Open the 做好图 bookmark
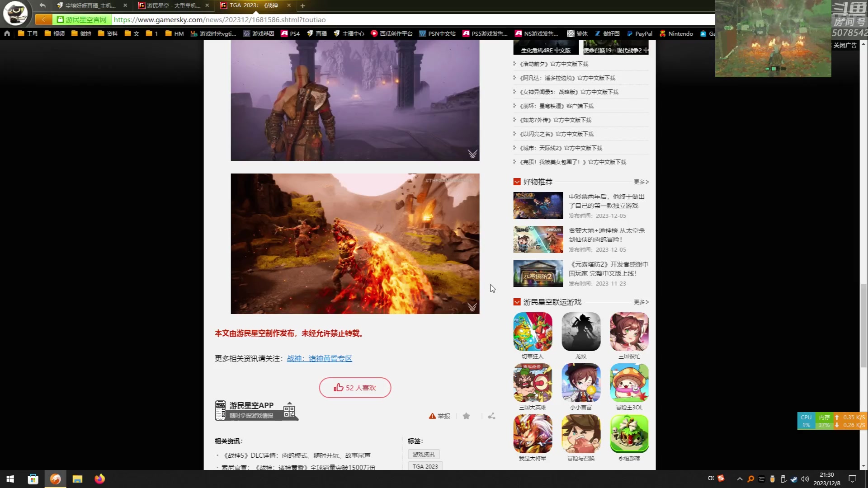Image resolution: width=868 pixels, height=488 pixels. pyautogui.click(x=607, y=33)
